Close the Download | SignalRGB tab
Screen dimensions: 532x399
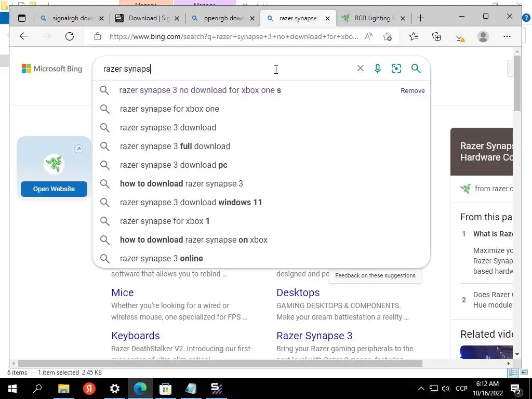177,18
